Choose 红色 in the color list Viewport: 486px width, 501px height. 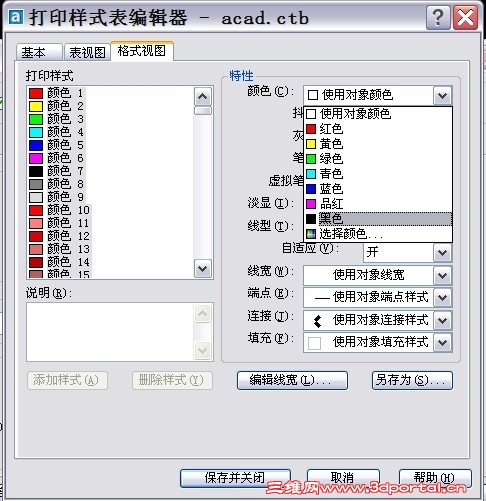(378, 129)
